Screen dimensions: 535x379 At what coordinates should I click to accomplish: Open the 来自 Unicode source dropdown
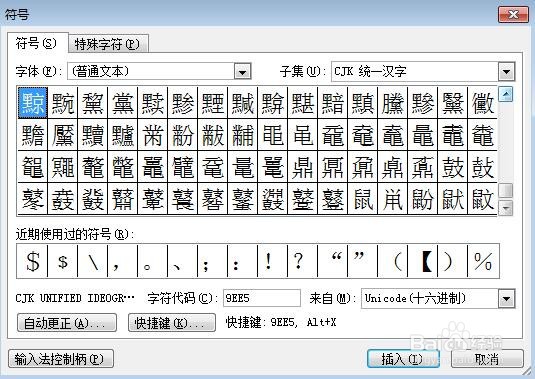click(x=506, y=299)
